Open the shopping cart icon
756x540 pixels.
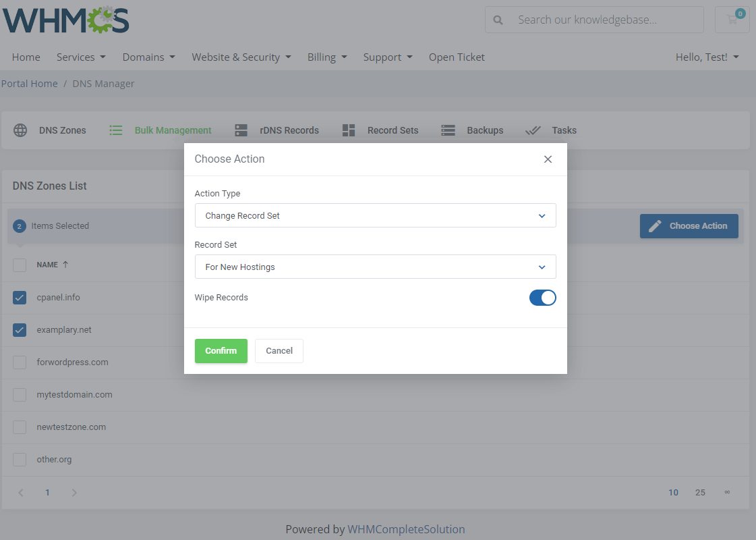coord(732,20)
